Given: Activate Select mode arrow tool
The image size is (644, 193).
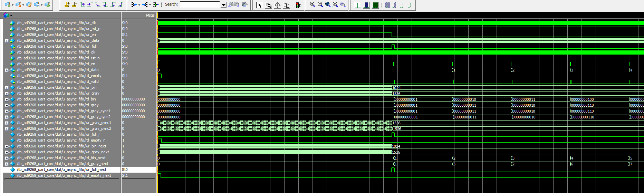Looking at the screenshot, I should click(x=260, y=5).
